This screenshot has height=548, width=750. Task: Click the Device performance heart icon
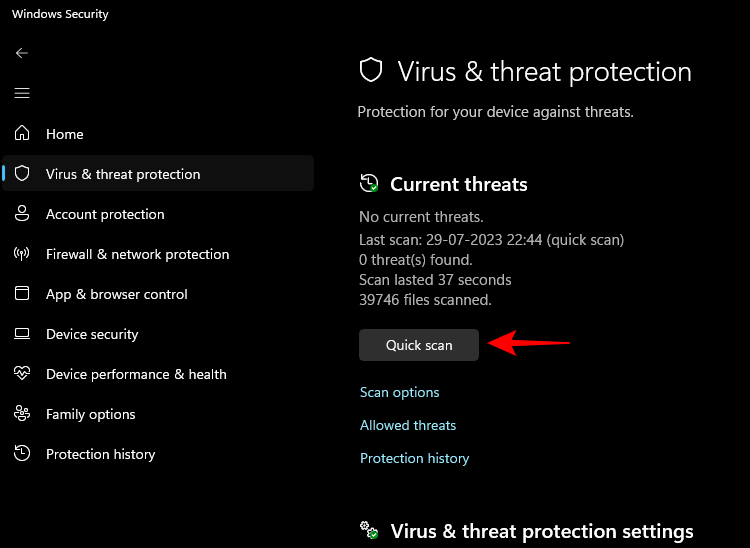(22, 374)
